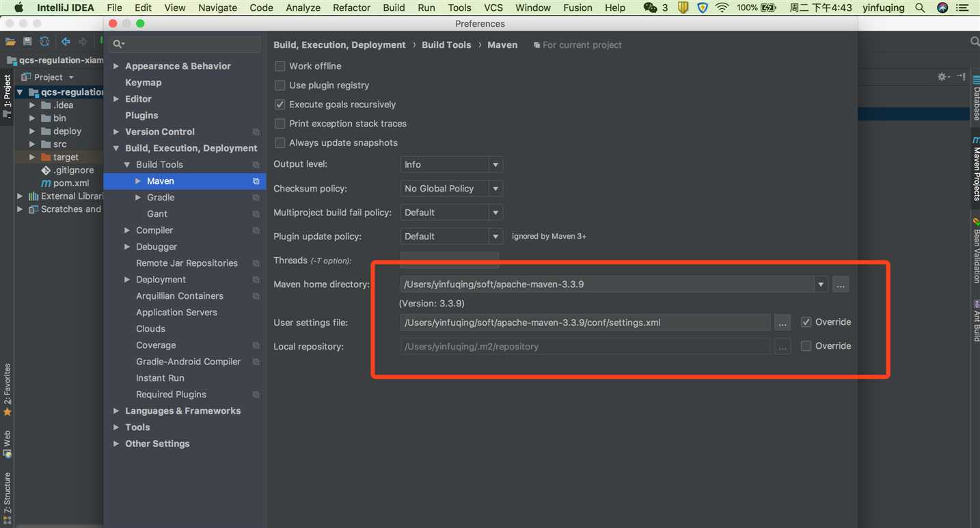Collapse Build, Execution, Deployment node

[x=116, y=148]
